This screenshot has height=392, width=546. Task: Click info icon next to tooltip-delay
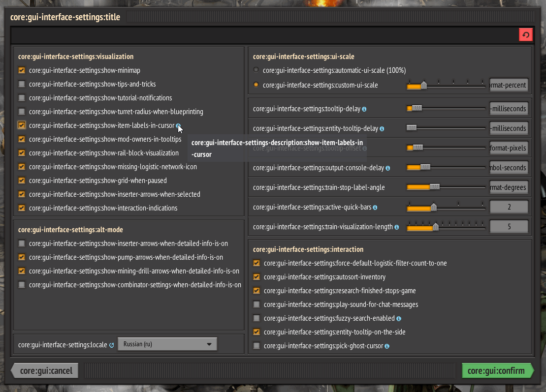(x=364, y=109)
